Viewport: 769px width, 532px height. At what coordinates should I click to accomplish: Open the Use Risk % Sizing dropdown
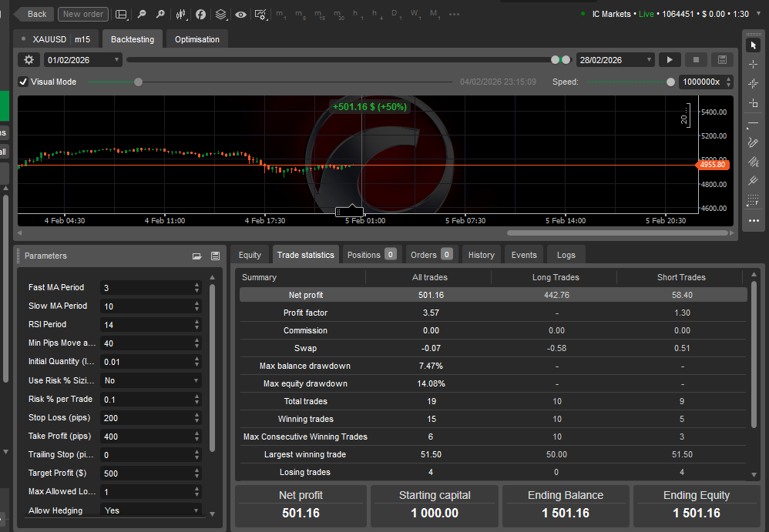[x=150, y=380]
